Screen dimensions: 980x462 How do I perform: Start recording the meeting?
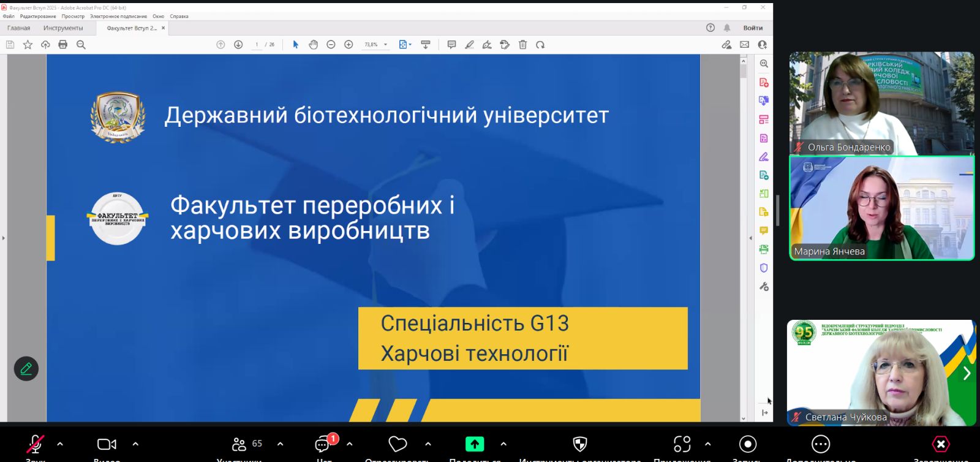click(x=747, y=444)
